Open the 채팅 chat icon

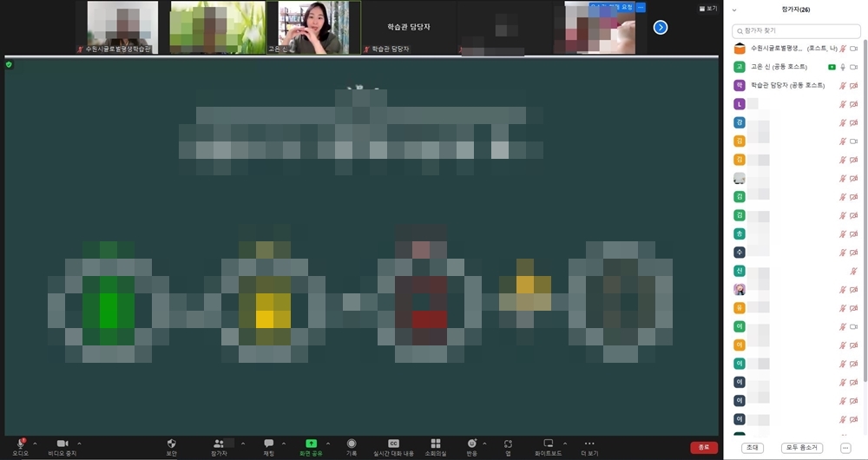pyautogui.click(x=268, y=444)
